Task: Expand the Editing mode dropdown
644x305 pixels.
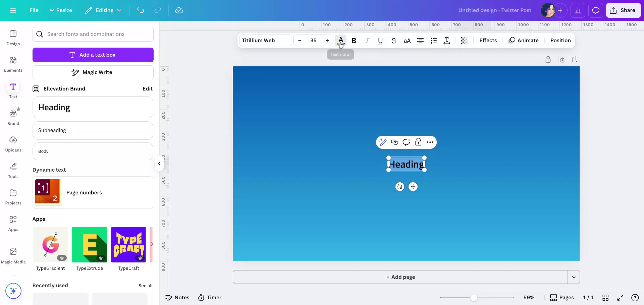Action: [x=103, y=10]
